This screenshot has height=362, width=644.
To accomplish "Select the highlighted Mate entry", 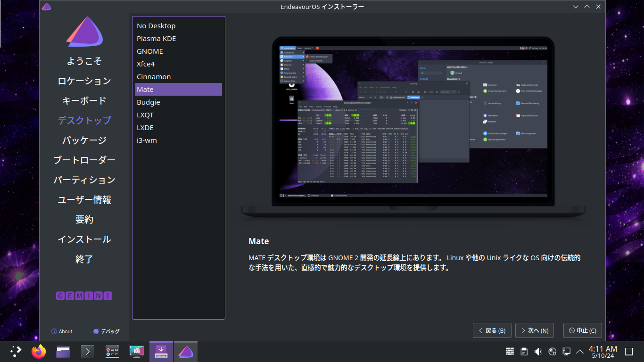I will pos(179,90).
